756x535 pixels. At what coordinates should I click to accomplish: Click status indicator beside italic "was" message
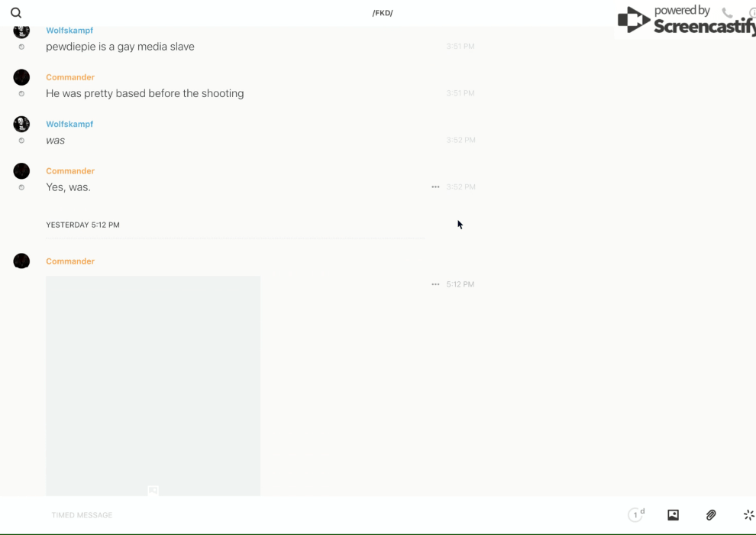(x=21, y=141)
